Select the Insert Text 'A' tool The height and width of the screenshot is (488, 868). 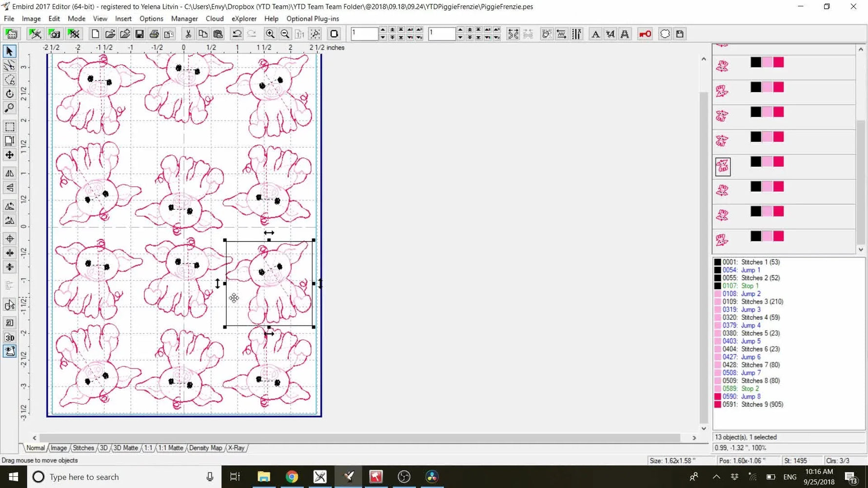(x=595, y=34)
